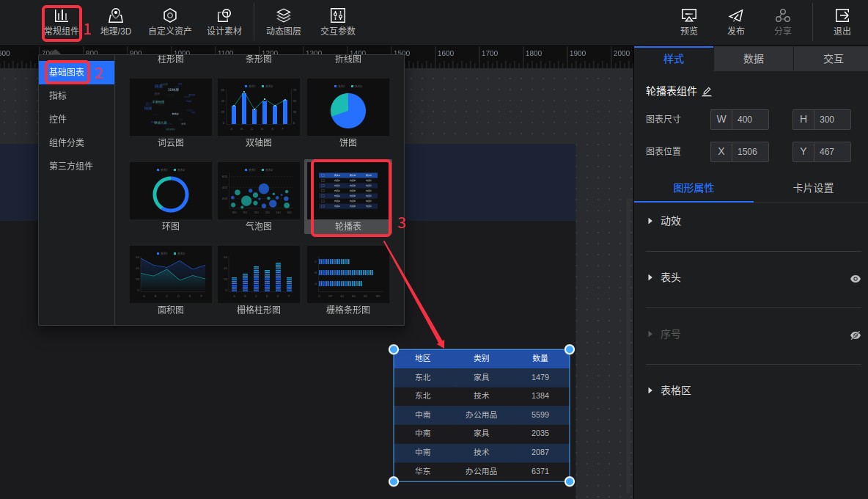Image resolution: width=868 pixels, height=499 pixels.
Task: Select the 指标 category in sidebar
Action: click(x=58, y=95)
